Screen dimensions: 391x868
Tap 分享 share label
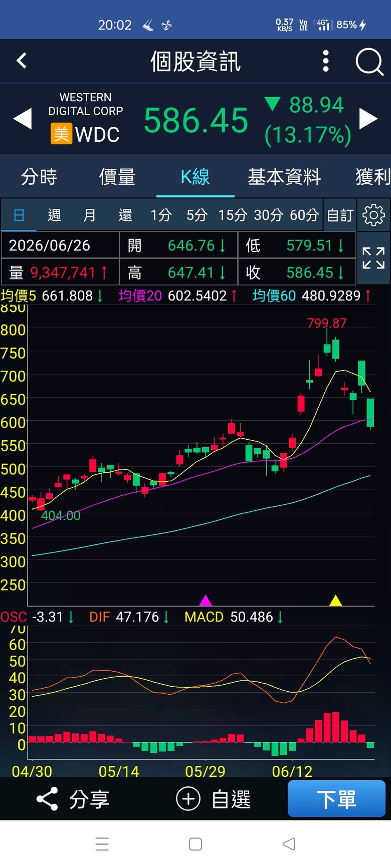[89, 799]
